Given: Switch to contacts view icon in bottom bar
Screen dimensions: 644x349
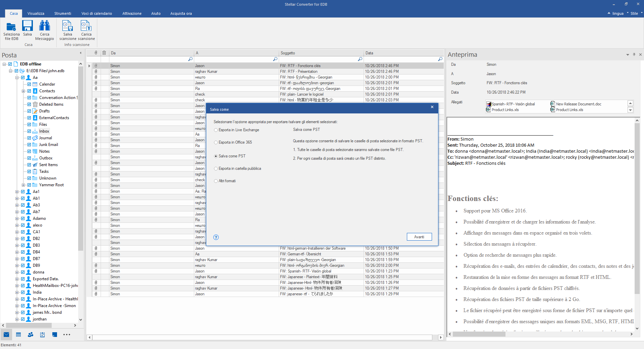Looking at the screenshot, I should click(31, 335).
